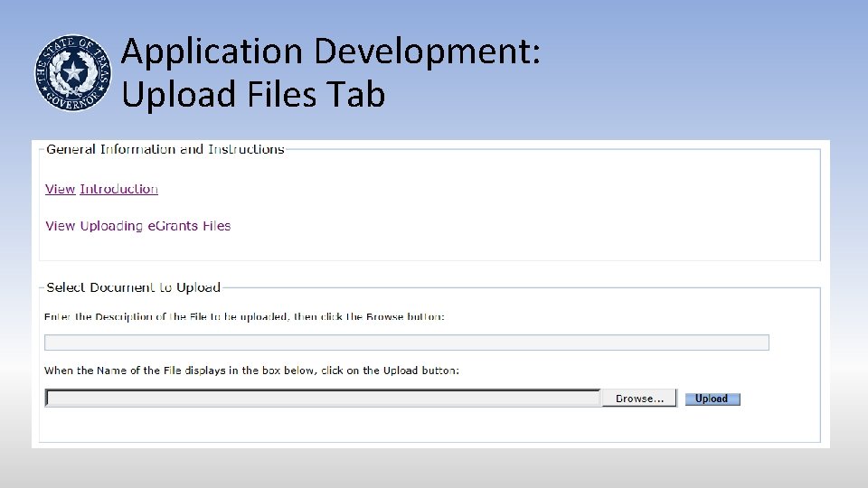Click the 'Enter the Description of the File' instruction
This screenshot has width=868, height=488.
pos(244,317)
